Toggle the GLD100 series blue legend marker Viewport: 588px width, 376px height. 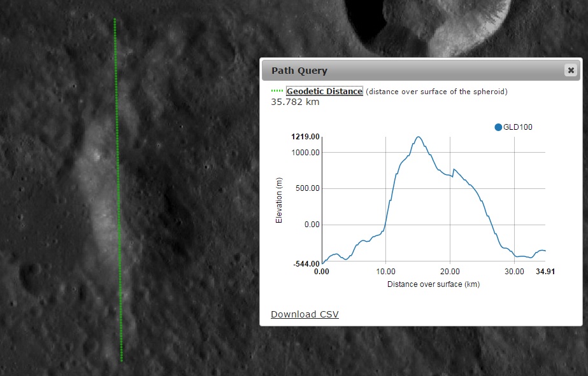coord(498,127)
